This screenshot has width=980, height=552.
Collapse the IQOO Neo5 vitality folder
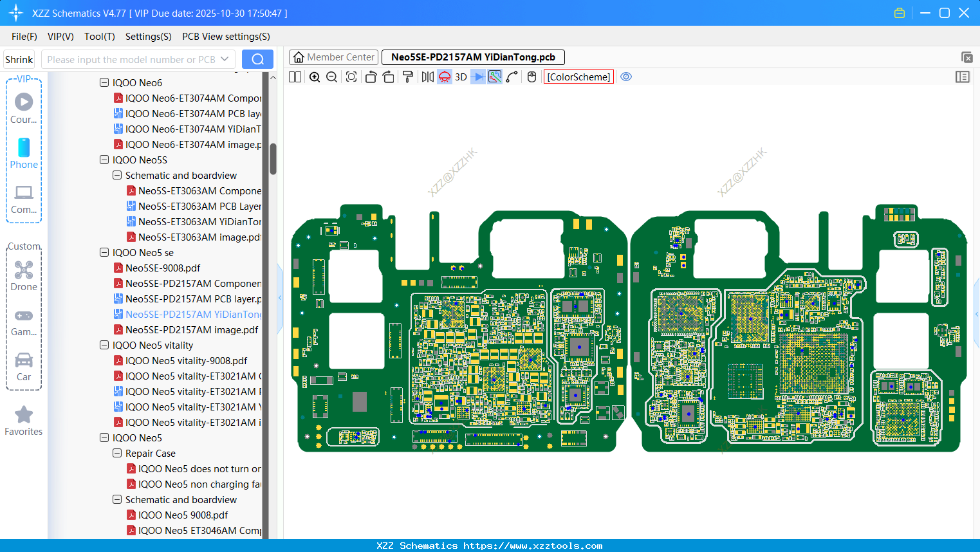[x=104, y=345]
